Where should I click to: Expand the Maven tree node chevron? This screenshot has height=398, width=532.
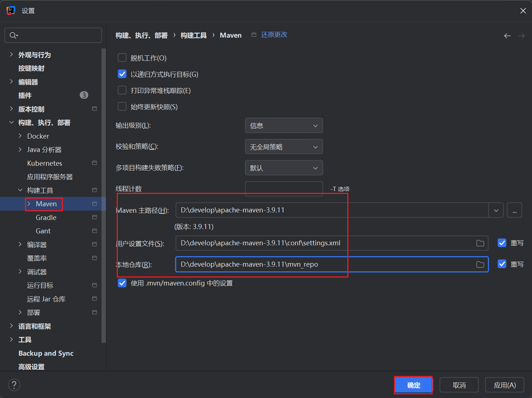tap(29, 204)
